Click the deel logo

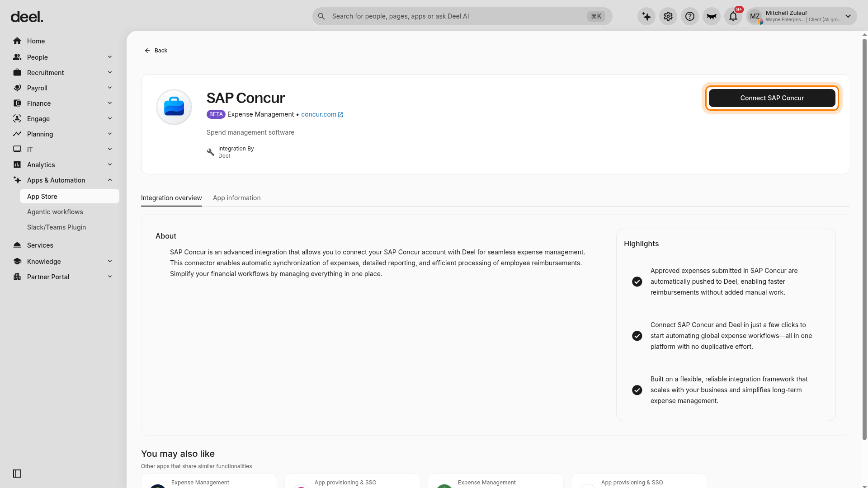point(27,17)
